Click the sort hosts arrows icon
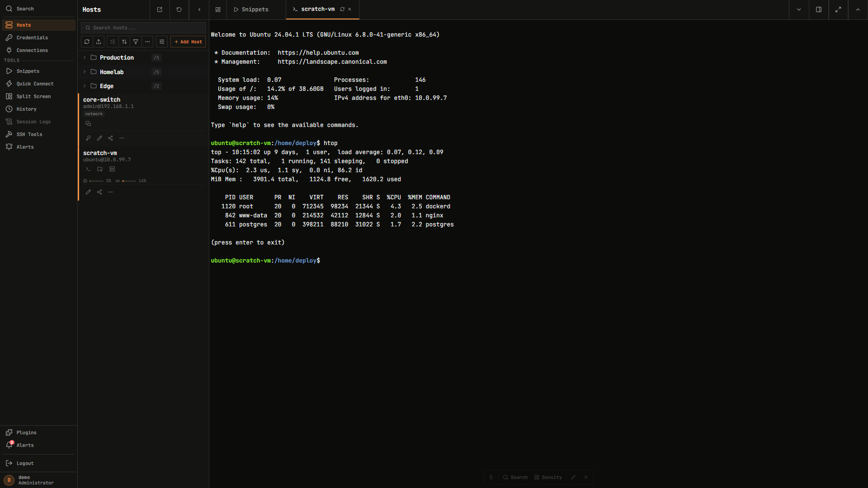868x488 pixels. (124, 42)
